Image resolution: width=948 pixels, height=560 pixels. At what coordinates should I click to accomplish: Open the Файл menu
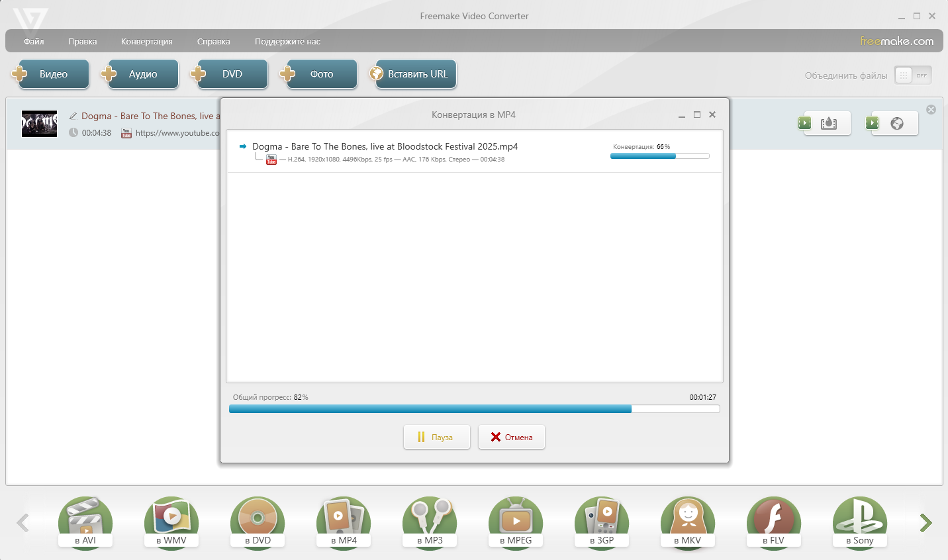pos(34,41)
